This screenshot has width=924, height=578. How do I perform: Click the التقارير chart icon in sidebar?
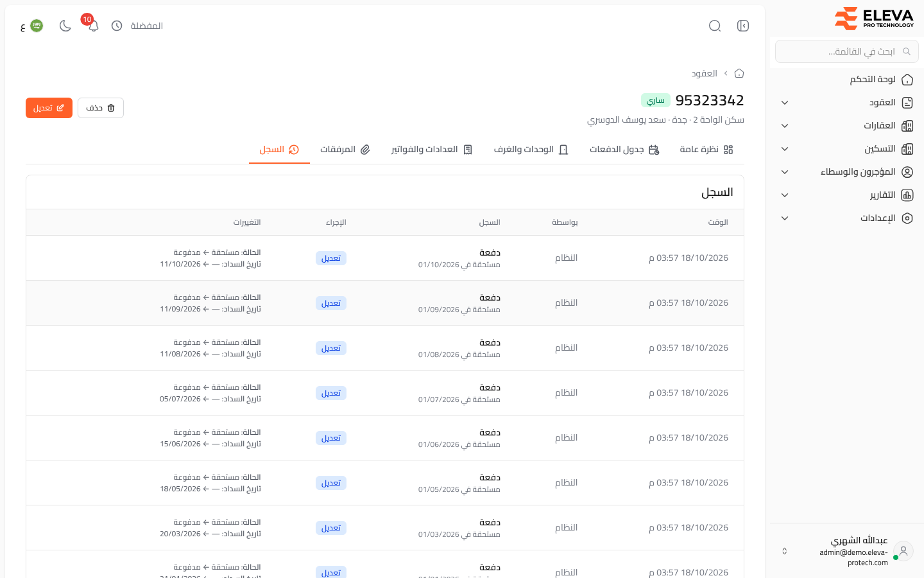pos(907,195)
